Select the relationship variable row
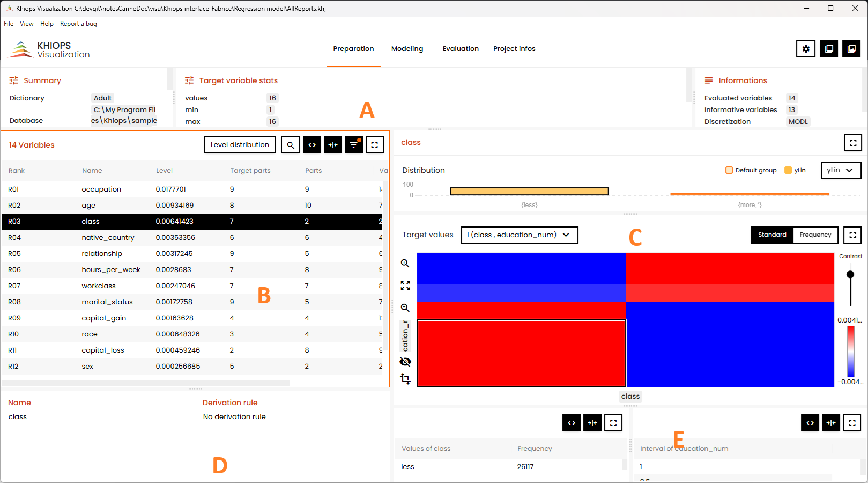 pos(192,254)
